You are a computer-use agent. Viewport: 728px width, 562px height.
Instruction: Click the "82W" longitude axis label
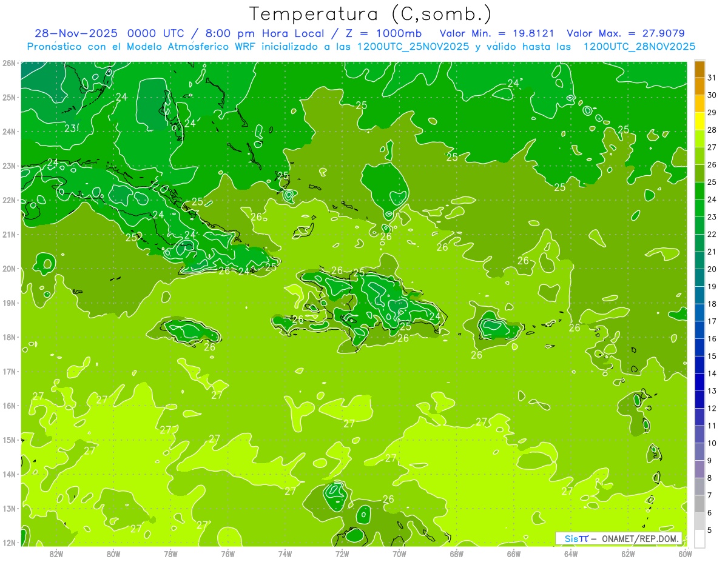pyautogui.click(x=56, y=554)
